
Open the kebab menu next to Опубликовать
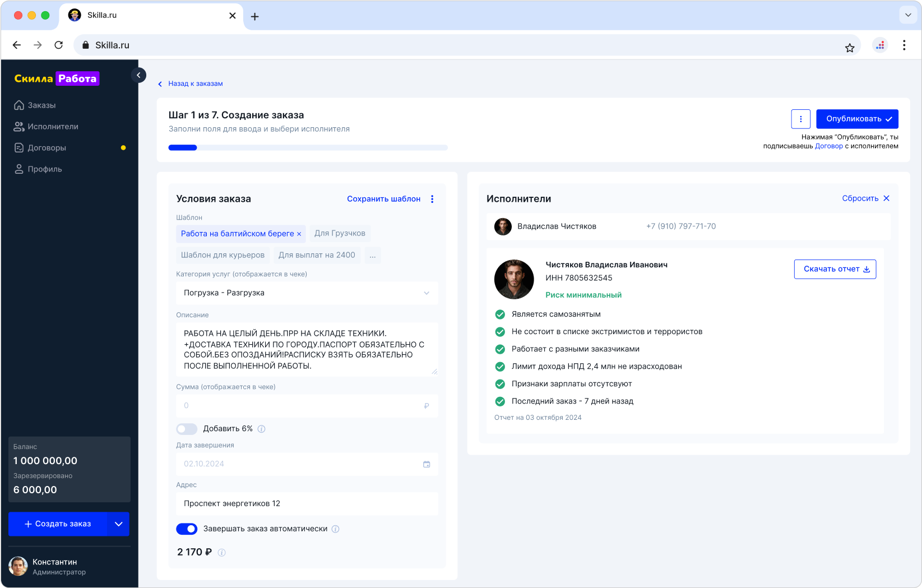tap(800, 119)
